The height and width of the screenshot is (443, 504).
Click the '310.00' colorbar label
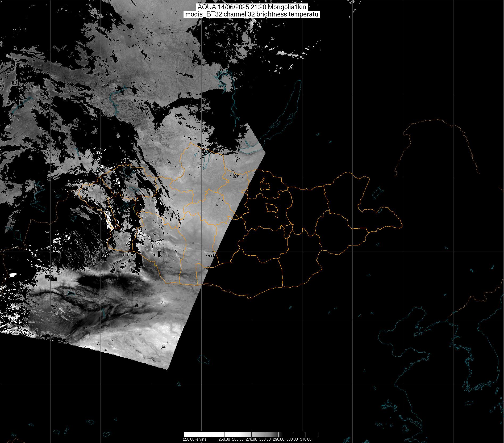[306, 439]
